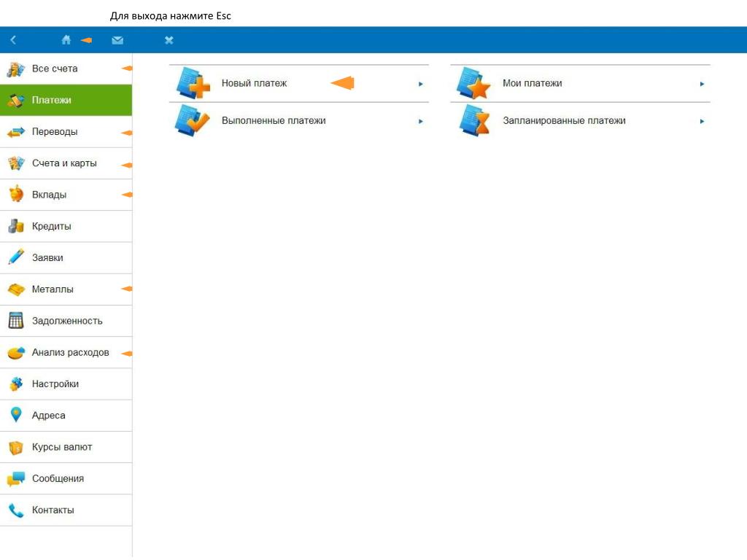The width and height of the screenshot is (747, 560).
Task: Click the Анализ расходов pie chart icon
Action: pos(16,353)
